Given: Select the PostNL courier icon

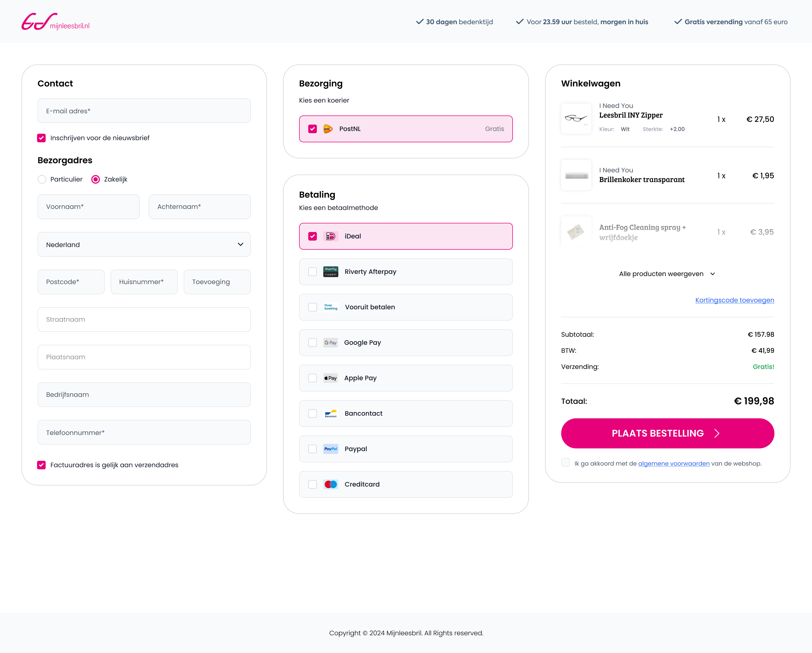Looking at the screenshot, I should (328, 128).
